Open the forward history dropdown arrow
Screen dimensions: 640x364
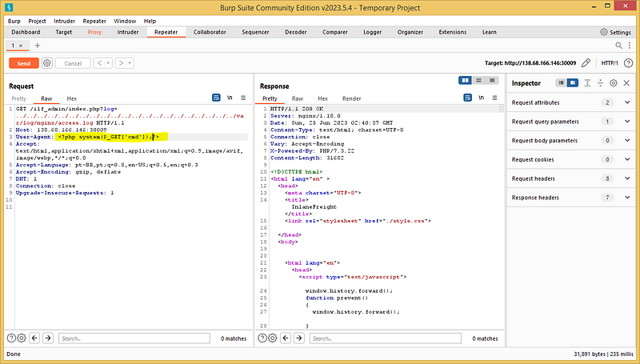[x=130, y=63]
